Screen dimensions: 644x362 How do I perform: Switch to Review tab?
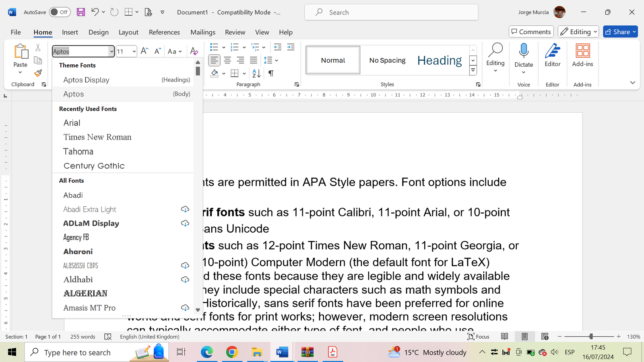click(x=235, y=32)
